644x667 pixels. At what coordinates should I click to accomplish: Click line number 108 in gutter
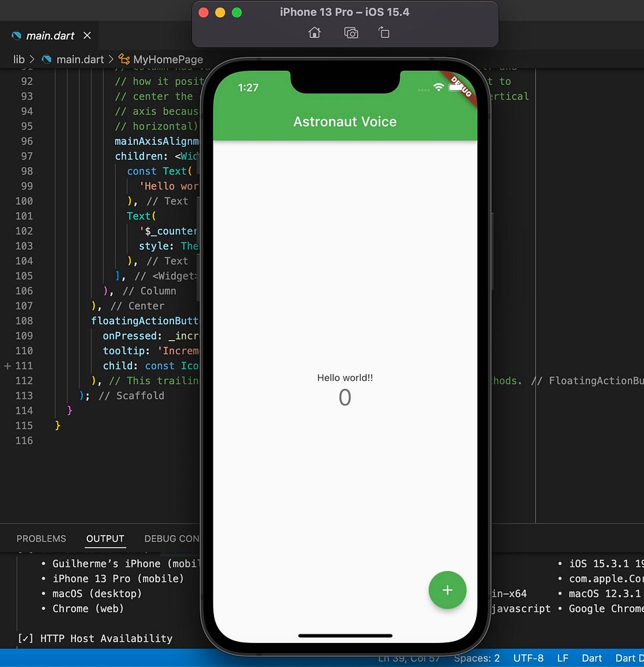(24, 321)
